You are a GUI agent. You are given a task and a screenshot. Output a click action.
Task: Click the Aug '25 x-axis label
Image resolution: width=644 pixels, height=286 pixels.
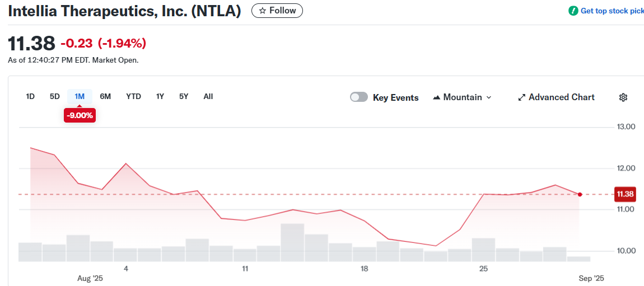90,279
